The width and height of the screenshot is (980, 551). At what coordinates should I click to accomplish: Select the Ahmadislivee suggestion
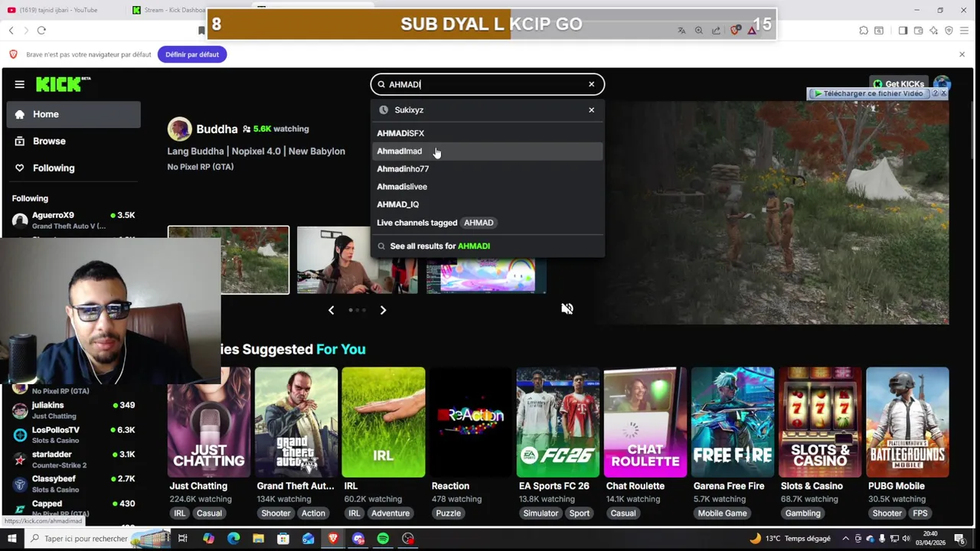[487, 187]
